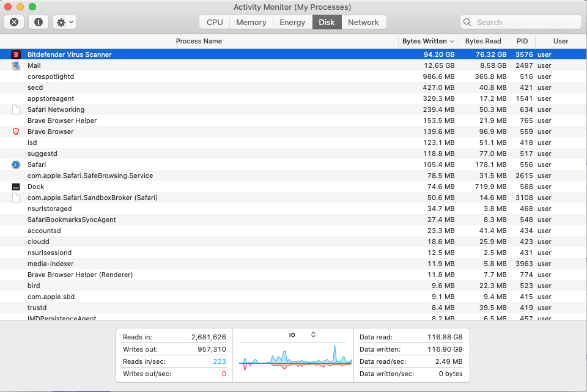Click the 719.9 MB bytes read value

[x=491, y=187]
